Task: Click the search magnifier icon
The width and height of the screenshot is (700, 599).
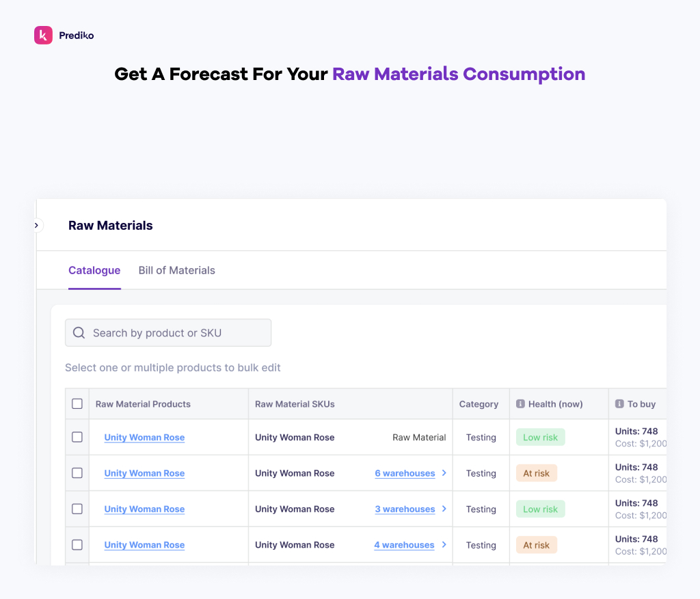Action: click(x=79, y=333)
